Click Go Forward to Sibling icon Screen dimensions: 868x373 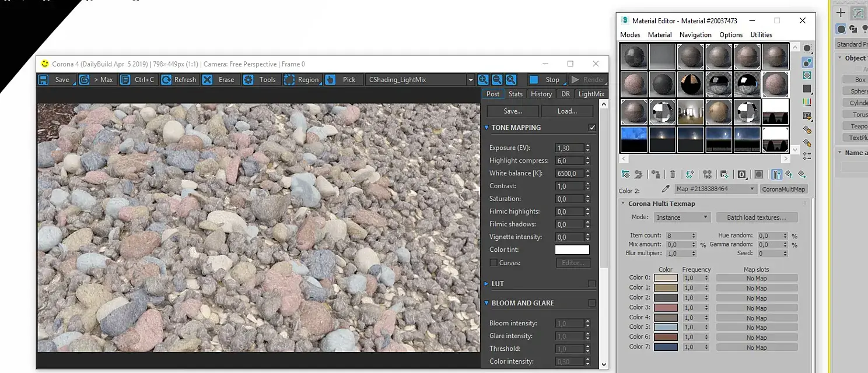point(802,174)
